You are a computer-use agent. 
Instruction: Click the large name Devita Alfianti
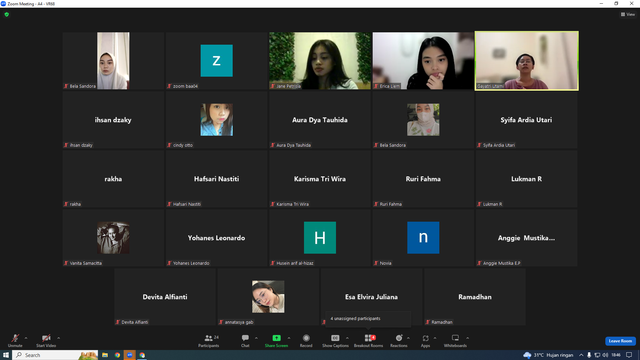pos(165,297)
